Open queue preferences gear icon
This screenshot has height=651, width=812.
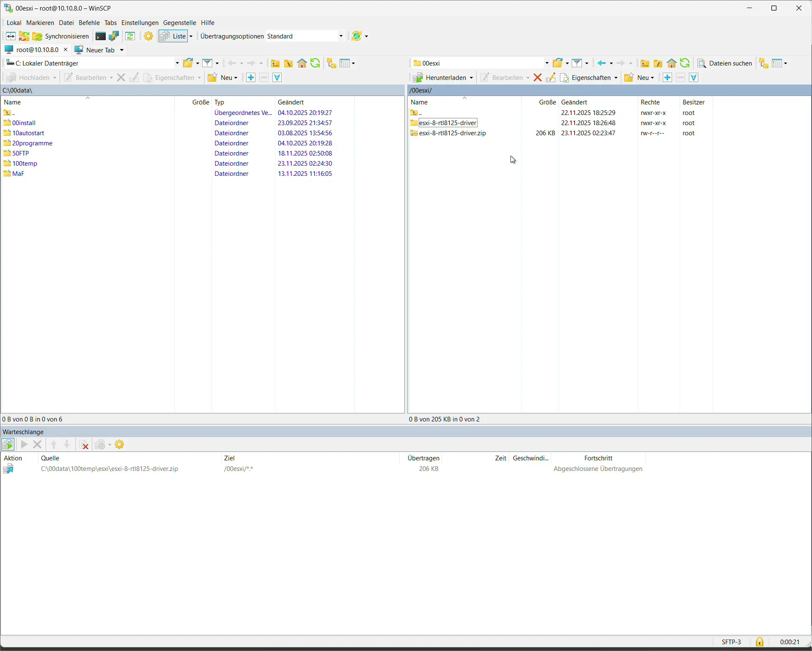pos(120,445)
